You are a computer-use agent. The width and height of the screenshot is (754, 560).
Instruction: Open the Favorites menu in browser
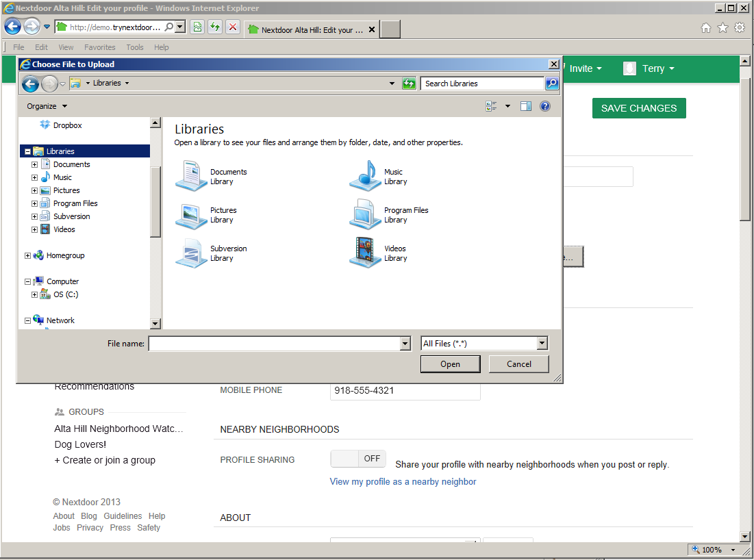point(100,47)
